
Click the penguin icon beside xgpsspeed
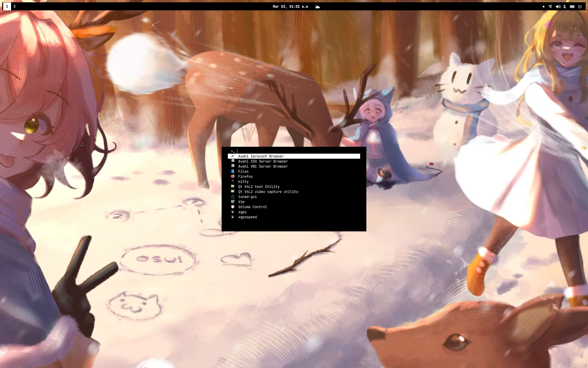click(232, 217)
